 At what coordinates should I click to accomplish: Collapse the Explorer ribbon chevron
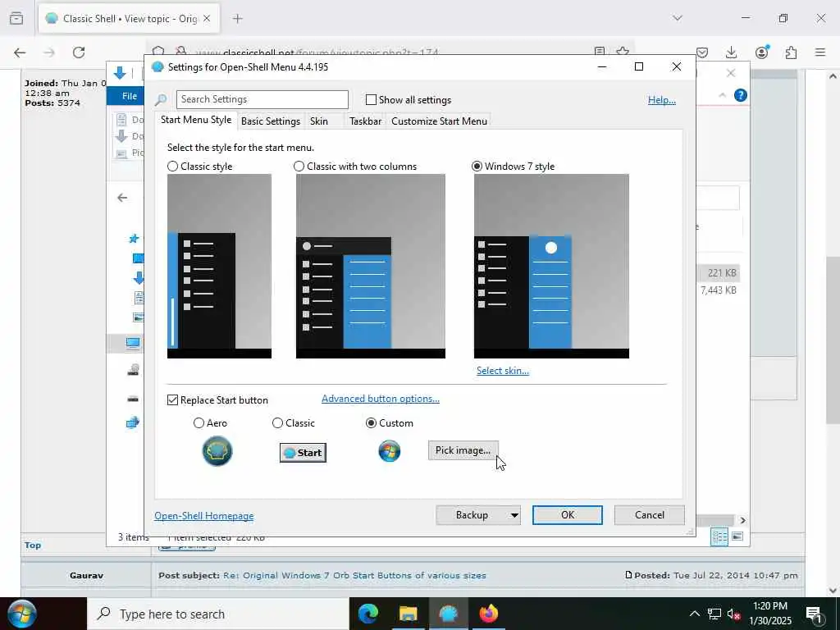722,95
